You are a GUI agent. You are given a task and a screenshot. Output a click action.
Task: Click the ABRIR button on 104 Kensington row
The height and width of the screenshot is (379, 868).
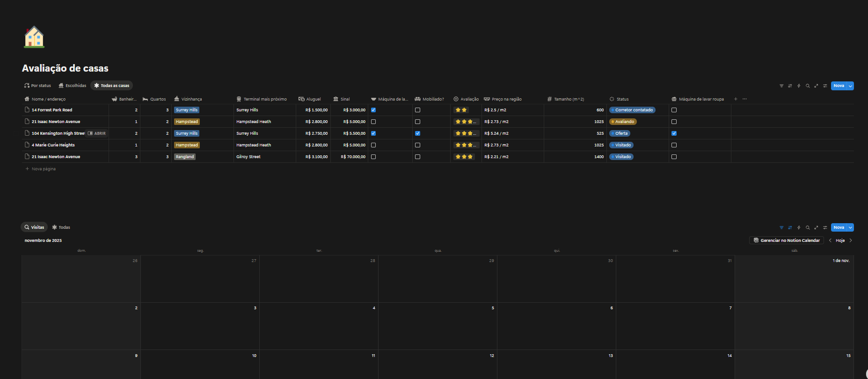[x=97, y=133]
